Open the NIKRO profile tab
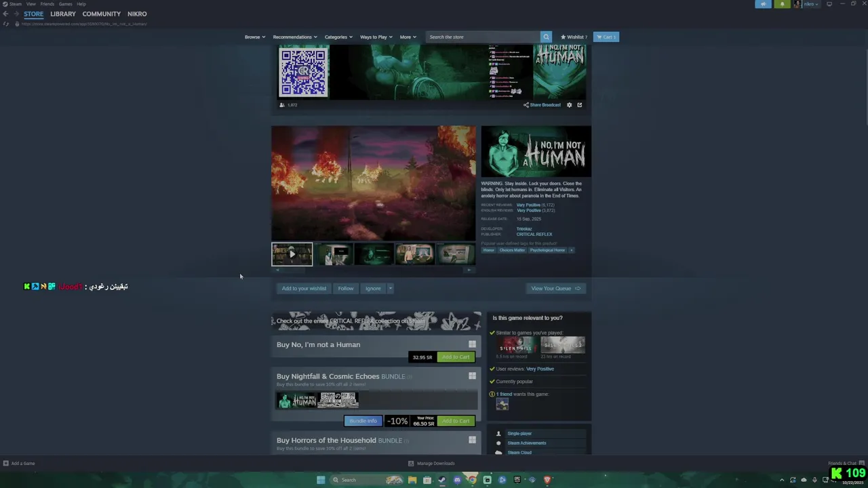Viewport: 868px width, 488px height. (x=137, y=14)
